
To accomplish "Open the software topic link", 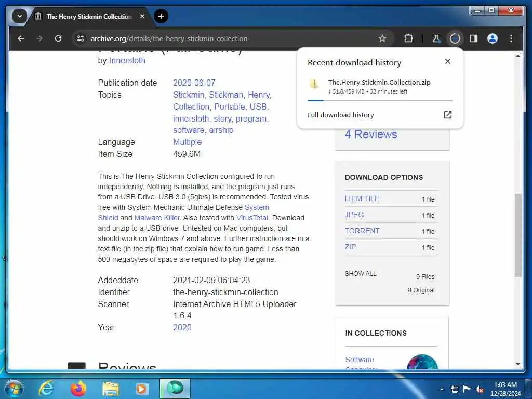I will pyautogui.click(x=188, y=130).
